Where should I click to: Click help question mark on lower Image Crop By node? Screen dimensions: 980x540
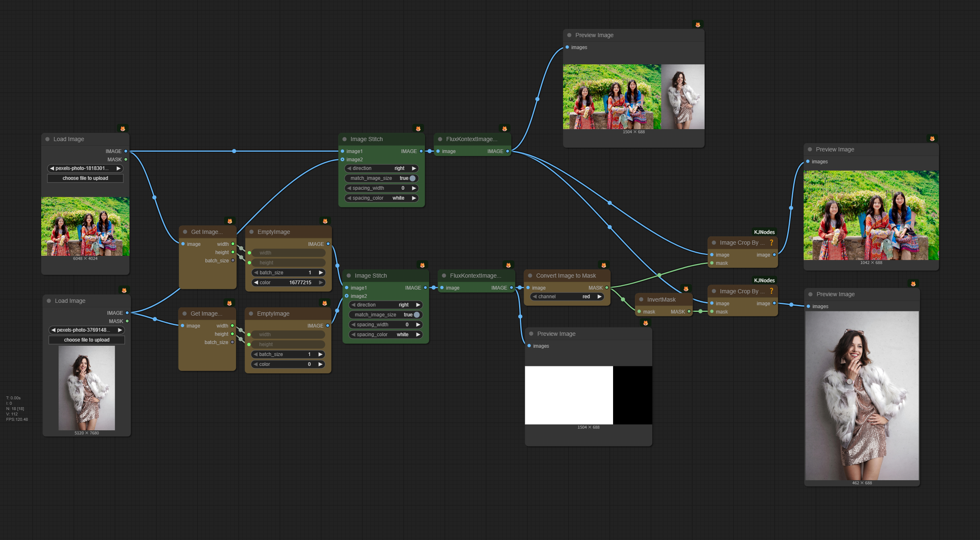click(771, 291)
